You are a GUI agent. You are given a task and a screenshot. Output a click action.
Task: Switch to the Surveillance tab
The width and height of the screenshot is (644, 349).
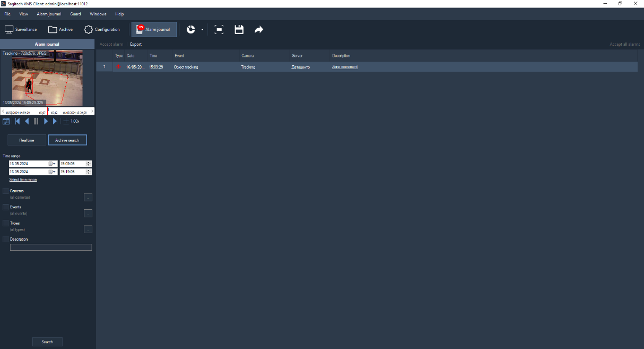21,30
